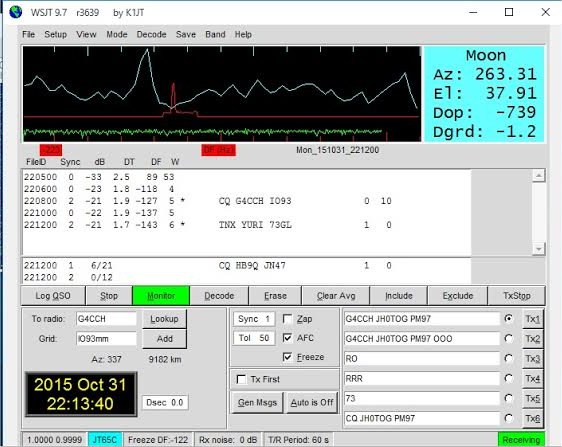The image size is (562, 447).
Task: Enable the Zap checkbox
Action: tap(287, 319)
